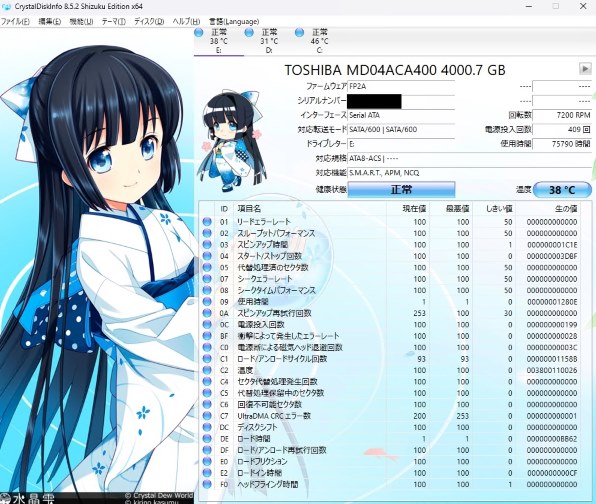Click status orb for セクタ代替処理発生回数 row

pyautogui.click(x=207, y=381)
